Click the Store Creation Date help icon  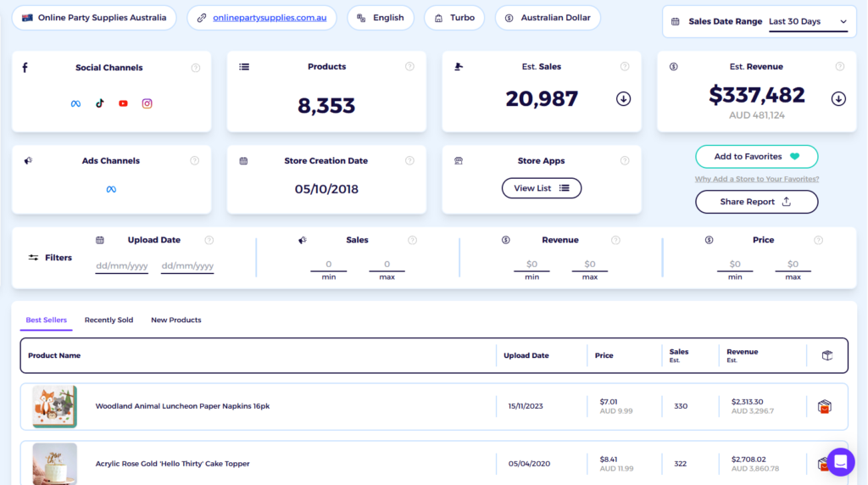coord(409,160)
